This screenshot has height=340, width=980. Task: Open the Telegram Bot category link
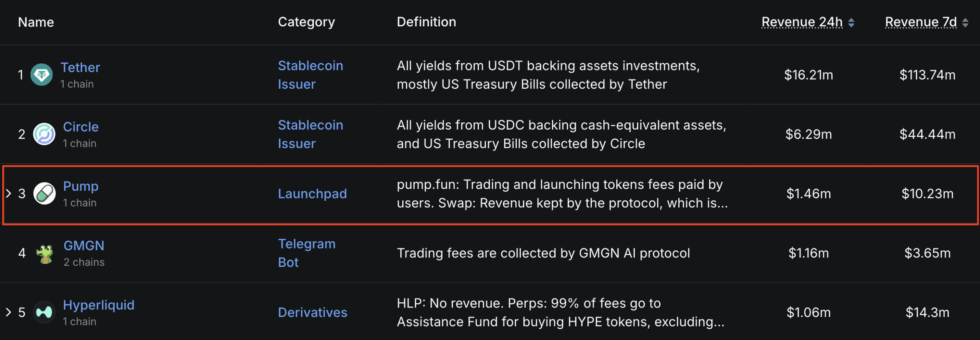[x=307, y=253]
